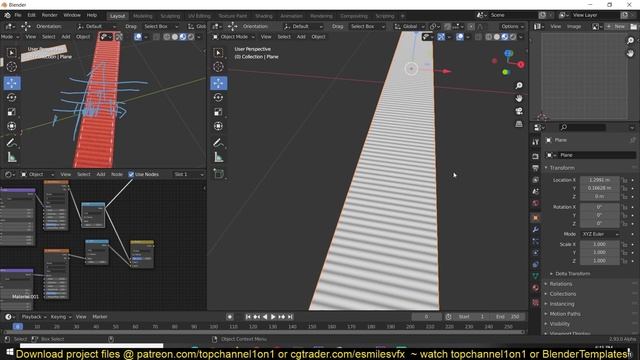Switch perspective/orthographic grid icon in viewport

click(519, 124)
